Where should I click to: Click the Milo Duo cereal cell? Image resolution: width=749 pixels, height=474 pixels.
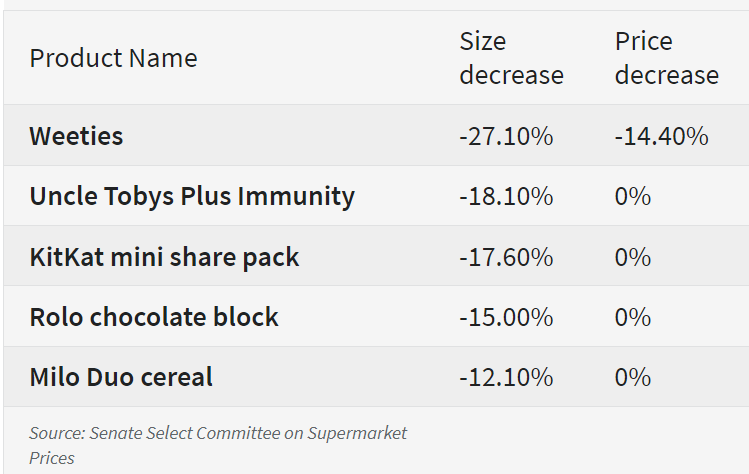point(121,377)
